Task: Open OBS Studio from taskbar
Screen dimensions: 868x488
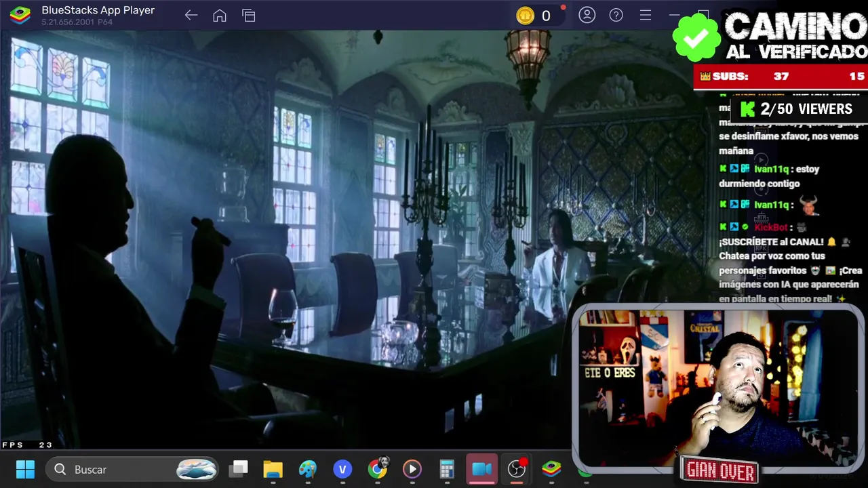Action: coord(517,469)
